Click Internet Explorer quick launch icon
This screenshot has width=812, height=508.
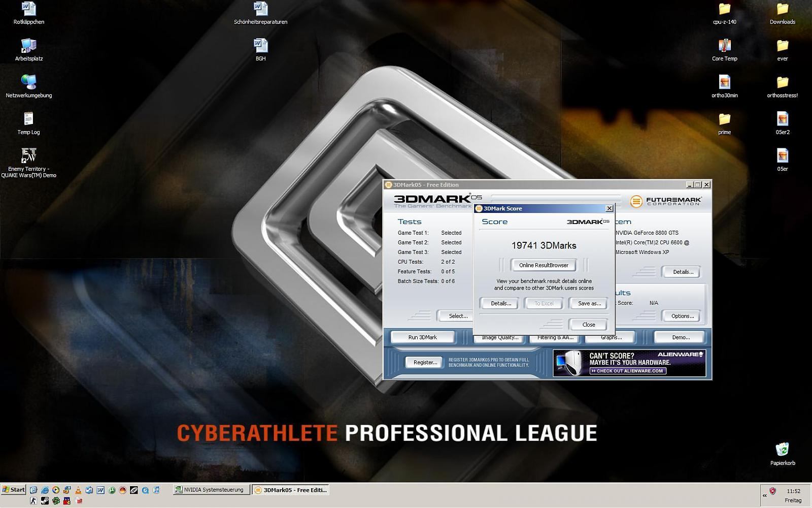click(45, 490)
